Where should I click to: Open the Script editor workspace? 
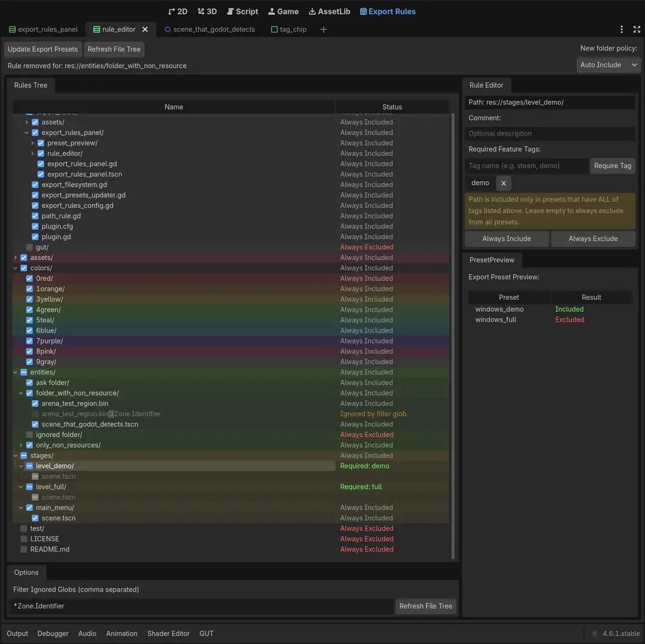click(242, 11)
